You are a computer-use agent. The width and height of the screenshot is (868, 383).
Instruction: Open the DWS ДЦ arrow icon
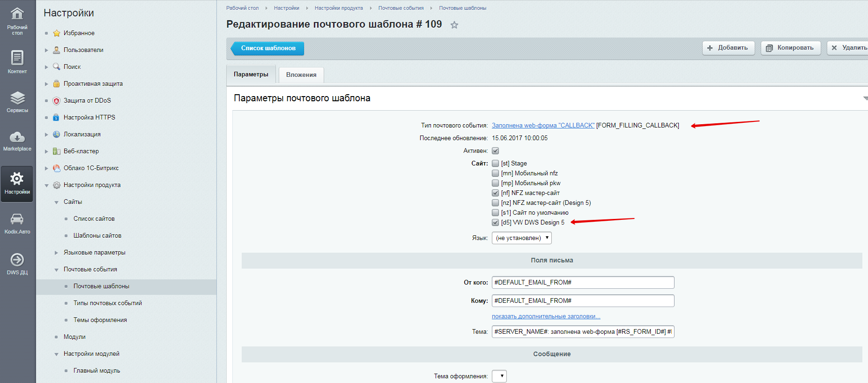point(17,260)
